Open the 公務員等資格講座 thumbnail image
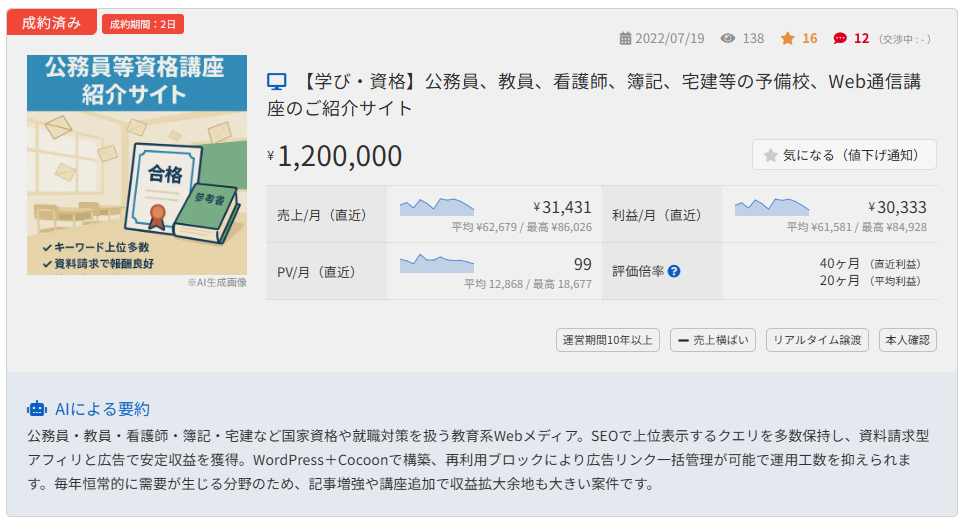This screenshot has height=521, width=962. [137, 164]
